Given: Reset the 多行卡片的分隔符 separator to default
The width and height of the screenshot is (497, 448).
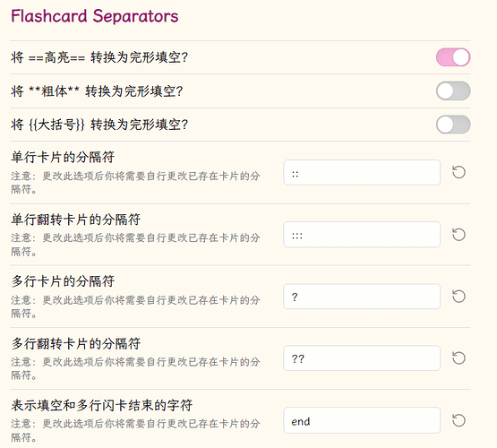Looking at the screenshot, I should coord(458,297).
